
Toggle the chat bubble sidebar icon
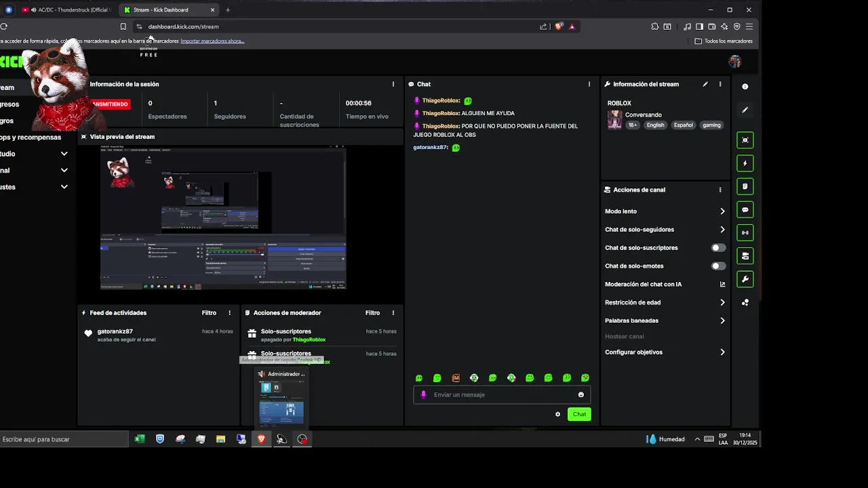745,210
